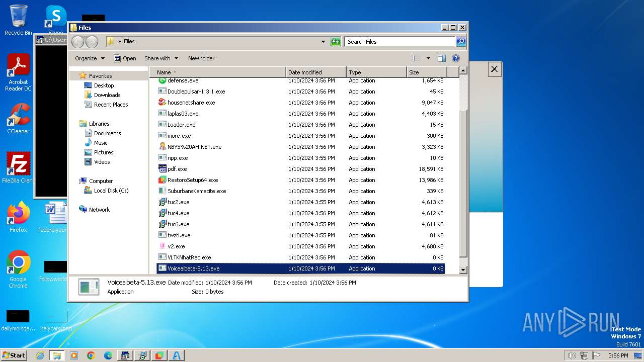Select Computer in the navigation pane
Image resolution: width=644 pixels, height=362 pixels.
(101, 181)
